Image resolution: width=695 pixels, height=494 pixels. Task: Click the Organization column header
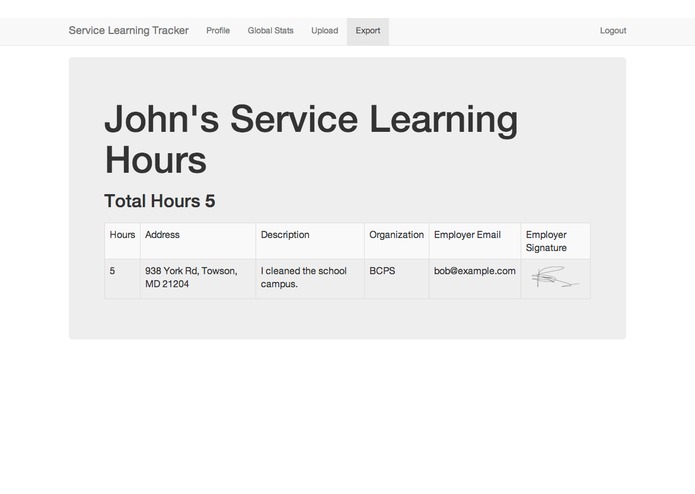pyautogui.click(x=397, y=241)
